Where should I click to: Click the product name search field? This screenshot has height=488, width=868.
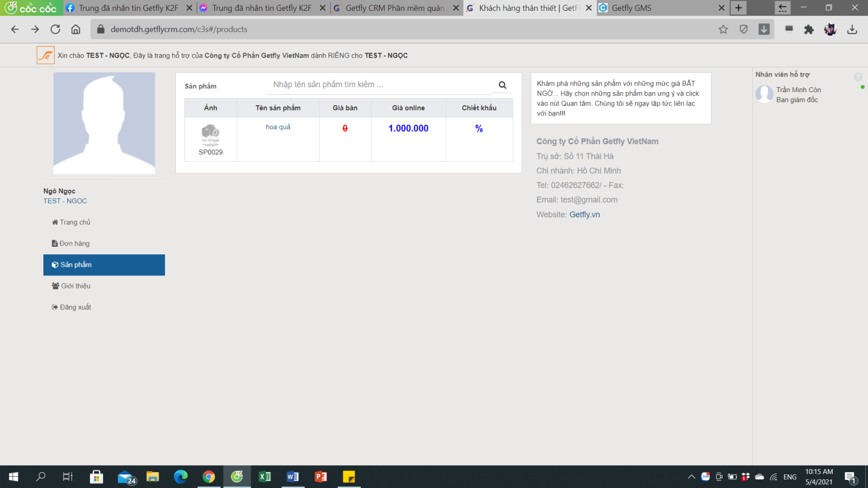click(380, 85)
